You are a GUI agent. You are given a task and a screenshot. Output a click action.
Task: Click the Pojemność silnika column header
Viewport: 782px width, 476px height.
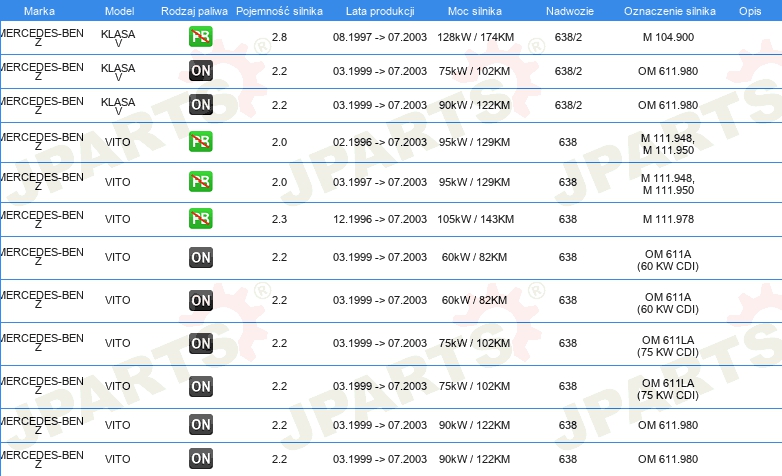279,11
